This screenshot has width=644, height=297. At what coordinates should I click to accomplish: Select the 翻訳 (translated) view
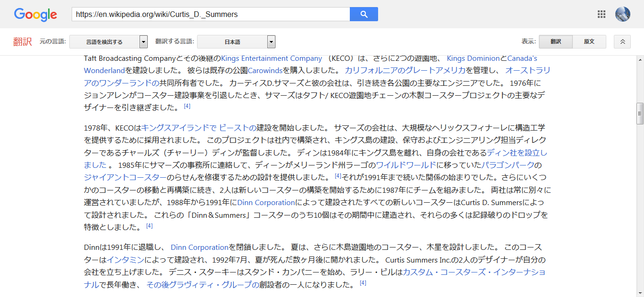[x=556, y=41]
